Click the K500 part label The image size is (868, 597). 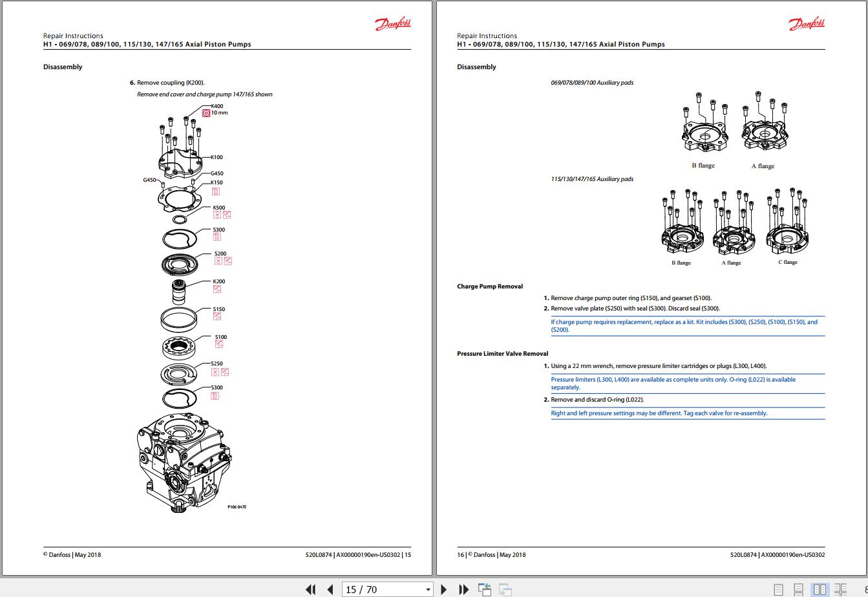pos(219,208)
